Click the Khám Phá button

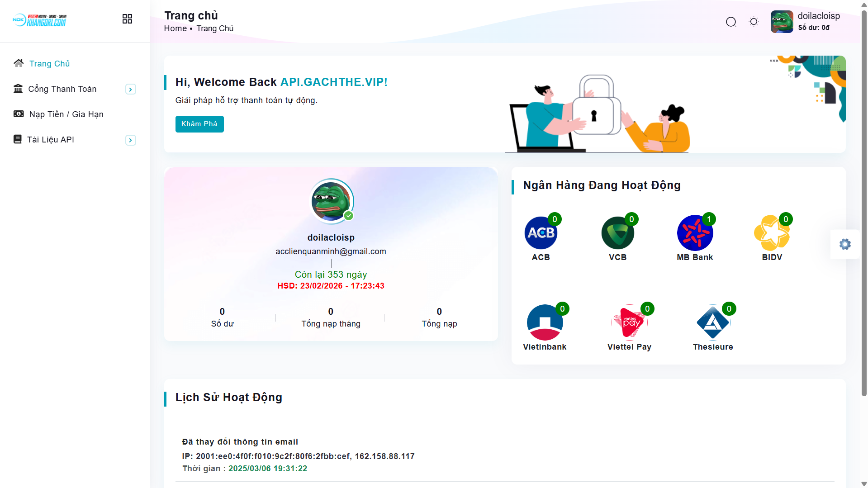(x=199, y=124)
